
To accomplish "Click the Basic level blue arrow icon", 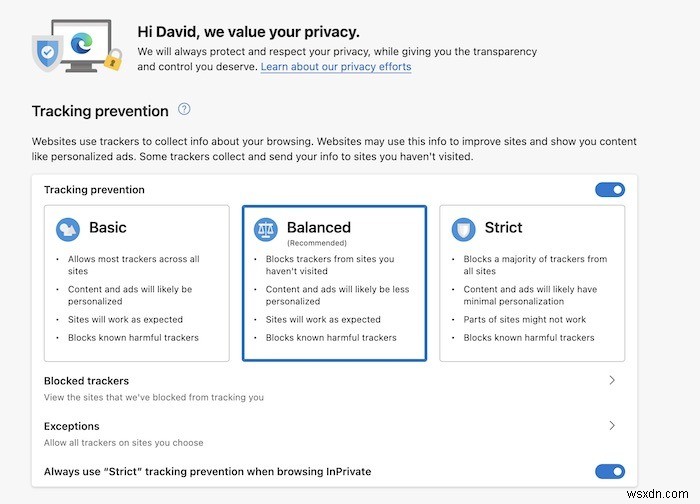I will coord(68,229).
